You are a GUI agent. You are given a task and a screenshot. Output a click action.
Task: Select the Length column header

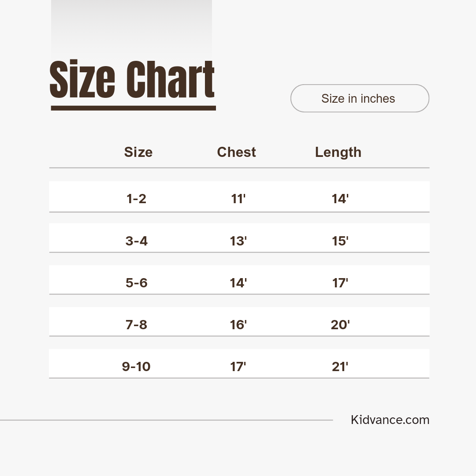click(x=338, y=152)
